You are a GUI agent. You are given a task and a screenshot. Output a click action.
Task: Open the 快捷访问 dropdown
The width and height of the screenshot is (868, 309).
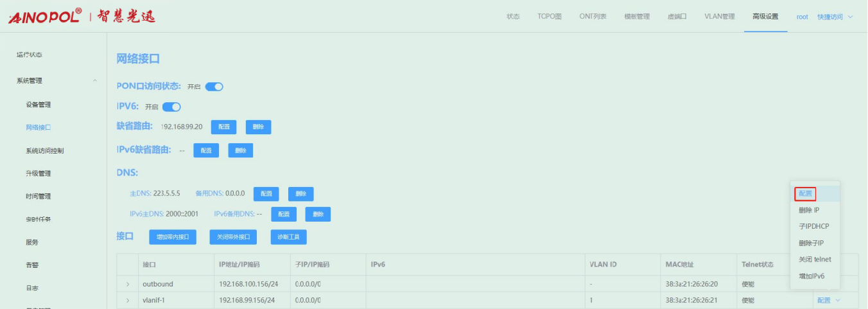tap(835, 17)
